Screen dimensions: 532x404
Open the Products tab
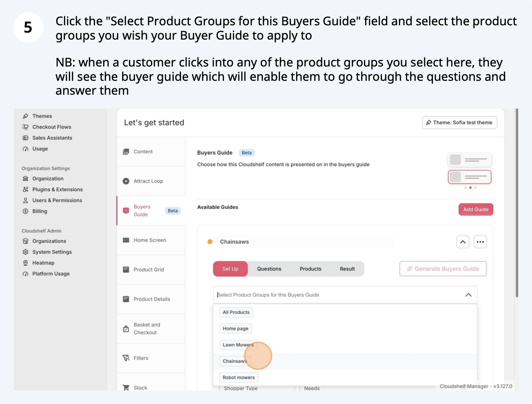310,269
